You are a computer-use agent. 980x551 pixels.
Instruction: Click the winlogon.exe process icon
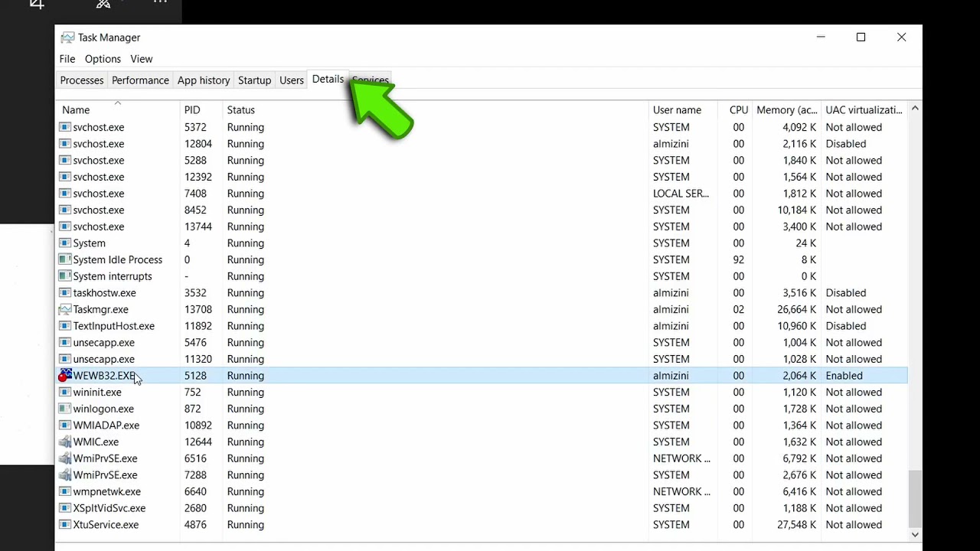(x=65, y=409)
